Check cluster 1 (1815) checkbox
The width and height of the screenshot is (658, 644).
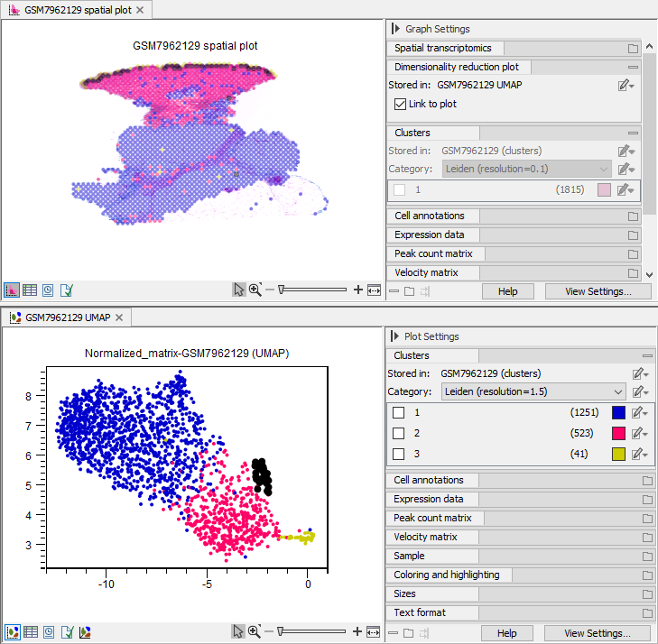coord(400,190)
